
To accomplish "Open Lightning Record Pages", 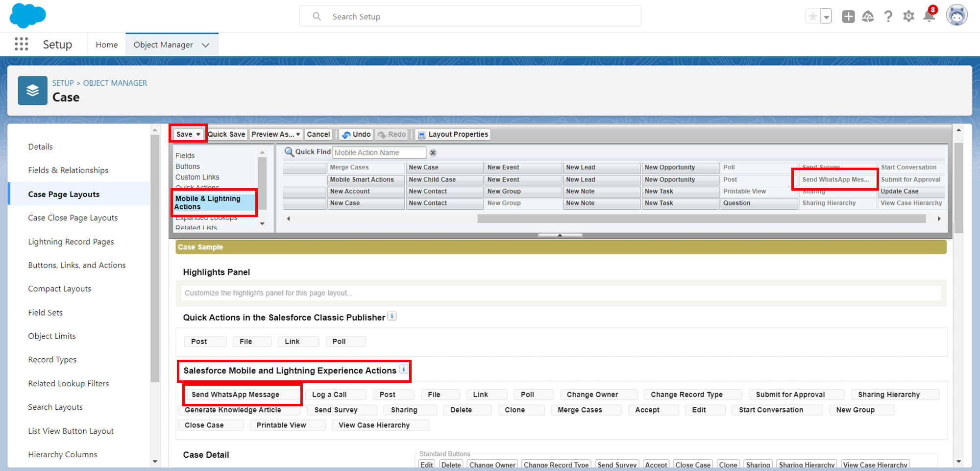I will pos(71,242).
